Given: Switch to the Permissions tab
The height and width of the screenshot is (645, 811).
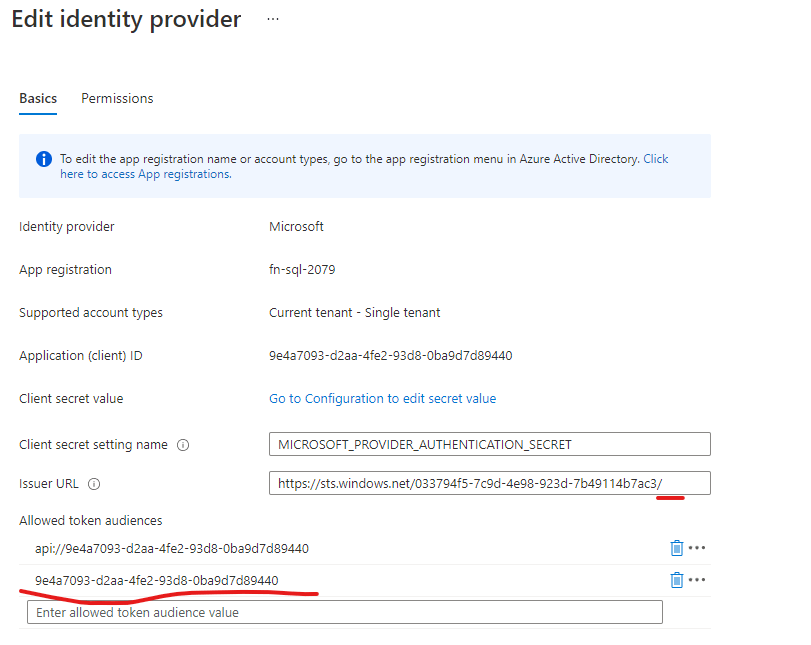Looking at the screenshot, I should 117,98.
